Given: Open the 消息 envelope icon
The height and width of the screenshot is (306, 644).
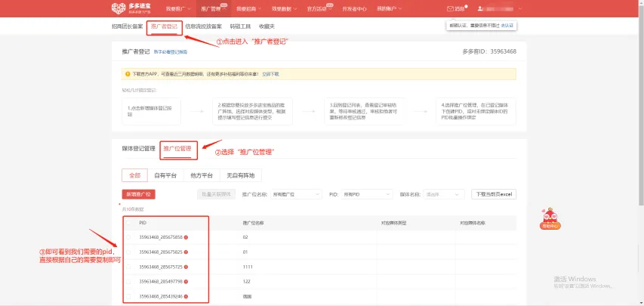Looking at the screenshot, I should 450,8.
